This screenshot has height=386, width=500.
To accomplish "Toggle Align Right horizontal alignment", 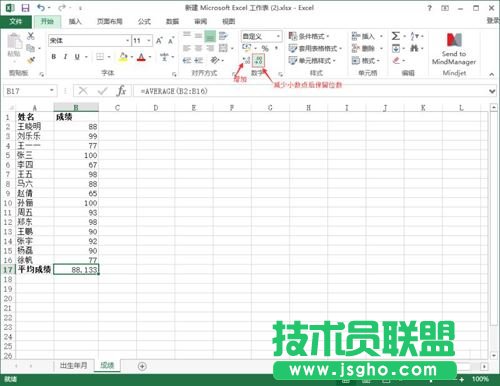I will pyautogui.click(x=210, y=48).
